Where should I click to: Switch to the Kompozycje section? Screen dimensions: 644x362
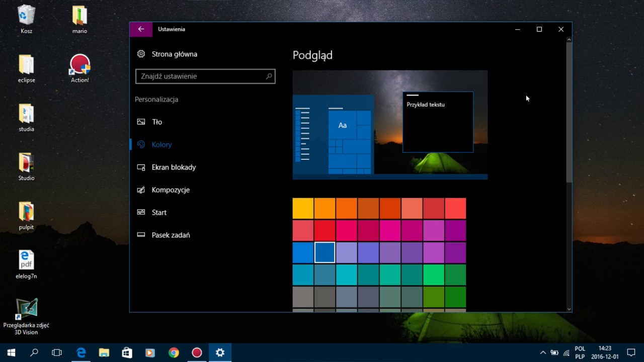tap(164, 190)
